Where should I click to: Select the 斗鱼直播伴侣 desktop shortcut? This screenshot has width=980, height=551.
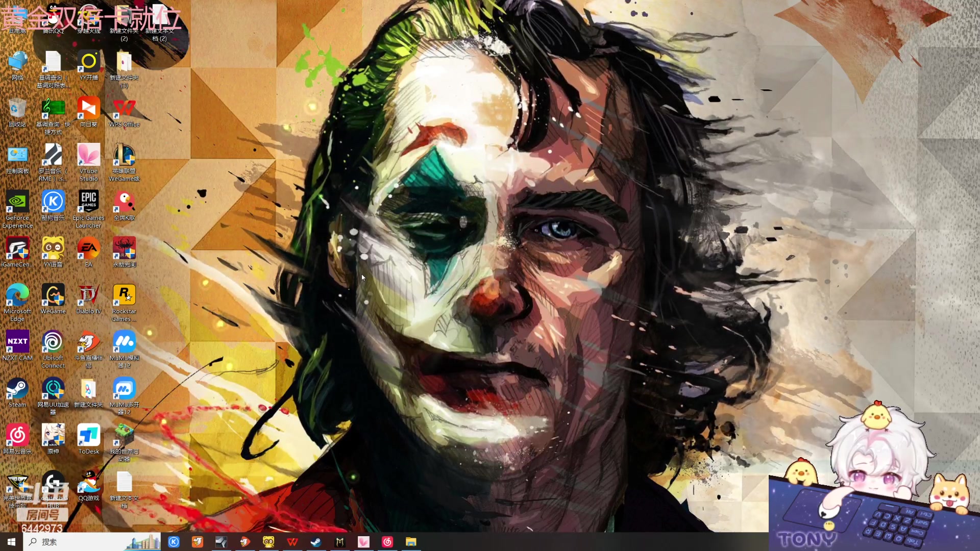(89, 349)
